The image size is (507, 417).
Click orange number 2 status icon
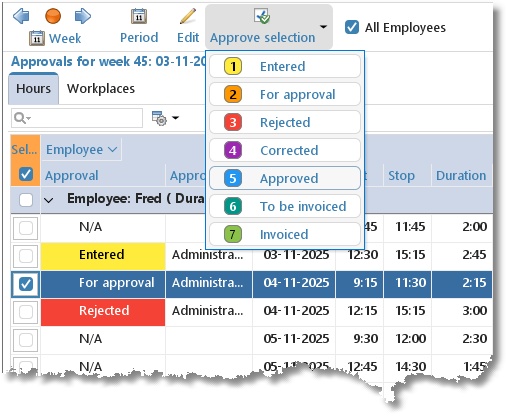pos(233,94)
